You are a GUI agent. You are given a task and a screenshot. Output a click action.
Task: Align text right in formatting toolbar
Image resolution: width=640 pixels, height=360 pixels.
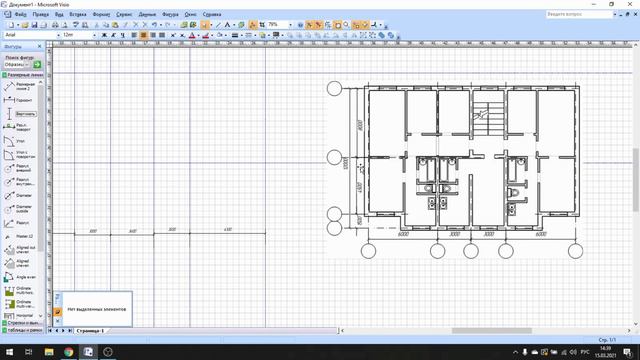click(x=153, y=35)
